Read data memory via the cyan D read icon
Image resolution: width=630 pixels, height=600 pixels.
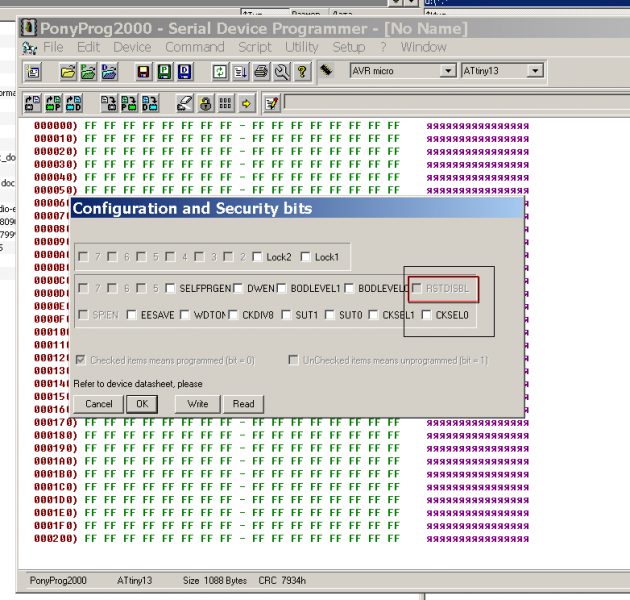click(74, 103)
